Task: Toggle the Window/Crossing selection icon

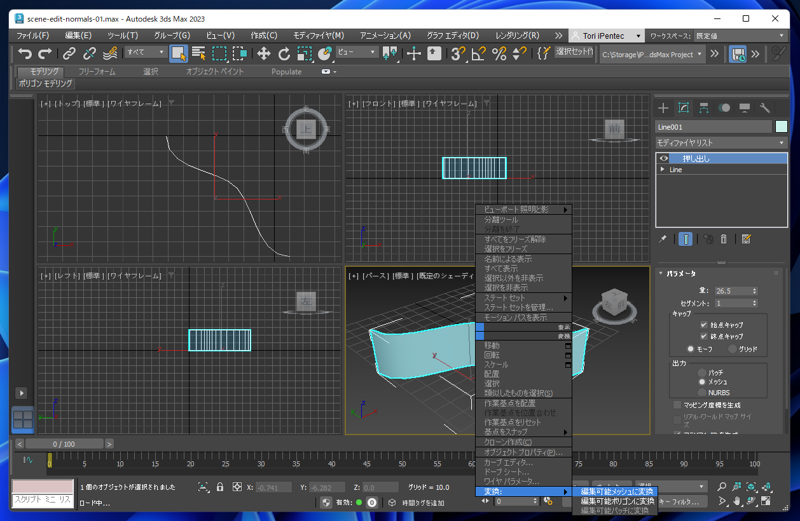Action: coord(240,53)
